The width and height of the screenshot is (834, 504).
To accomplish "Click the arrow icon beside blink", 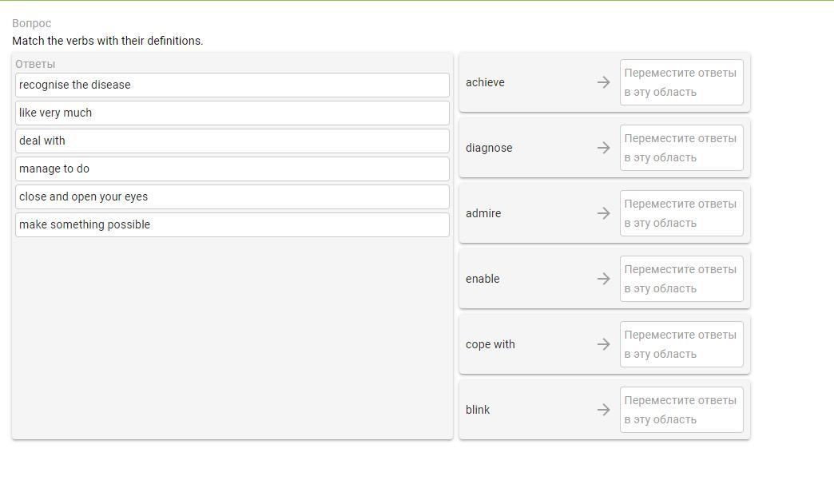I will pos(604,410).
